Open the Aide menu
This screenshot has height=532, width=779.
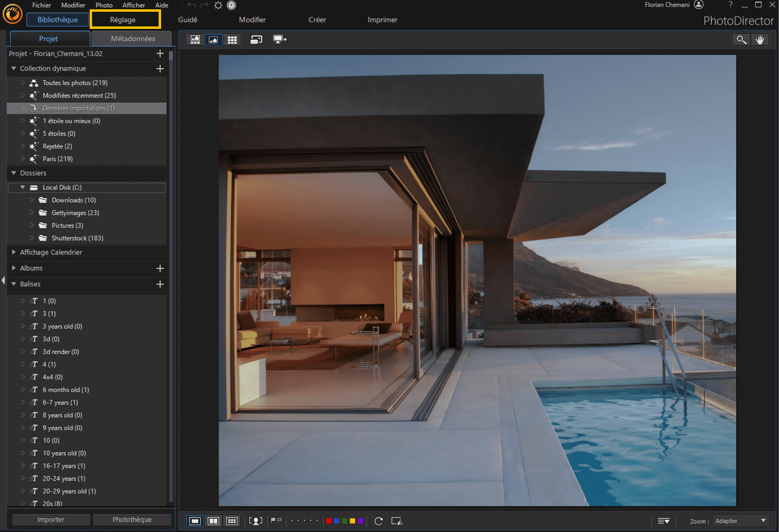pos(162,5)
